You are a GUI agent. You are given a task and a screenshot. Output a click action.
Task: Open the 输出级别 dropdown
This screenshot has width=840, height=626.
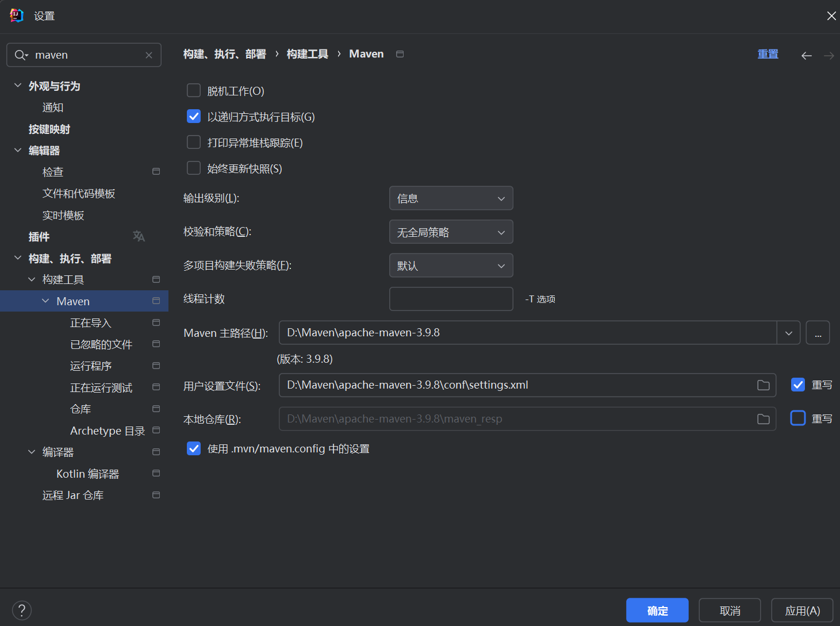click(x=451, y=198)
